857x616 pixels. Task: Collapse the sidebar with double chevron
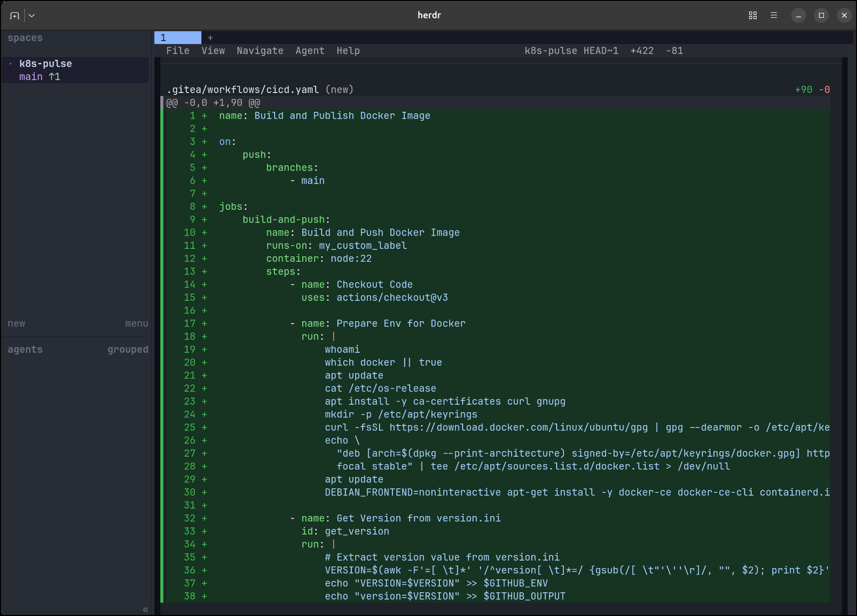[145, 610]
